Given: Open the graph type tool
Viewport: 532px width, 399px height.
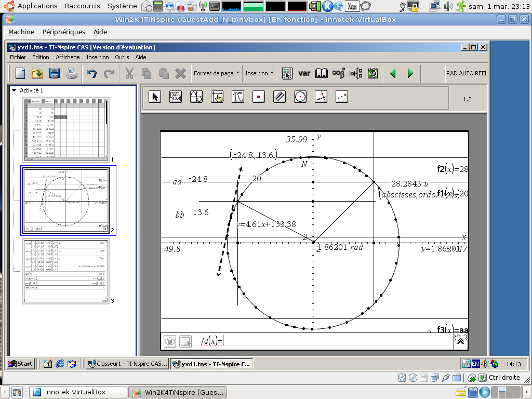Looking at the screenshot, I should [196, 97].
